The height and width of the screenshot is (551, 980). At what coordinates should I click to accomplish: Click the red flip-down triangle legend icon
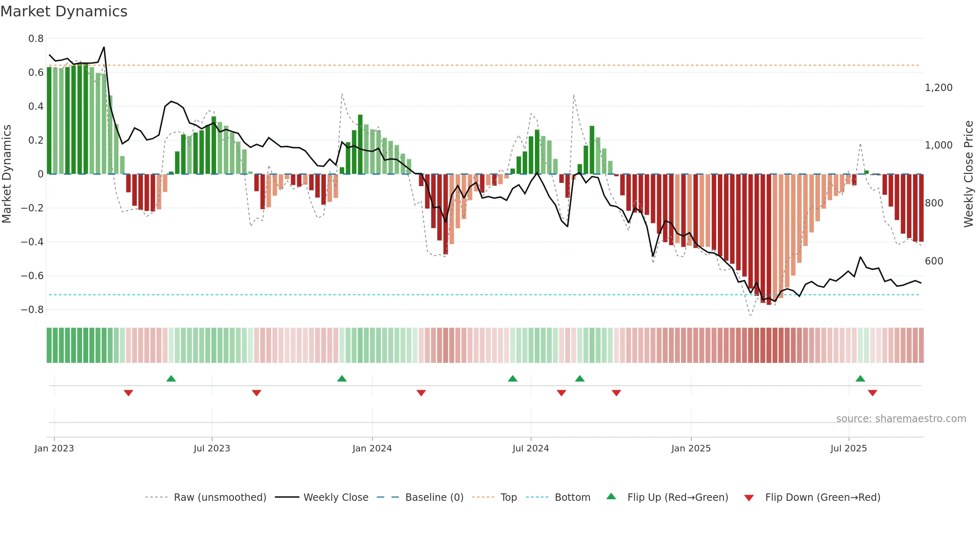coord(749,498)
